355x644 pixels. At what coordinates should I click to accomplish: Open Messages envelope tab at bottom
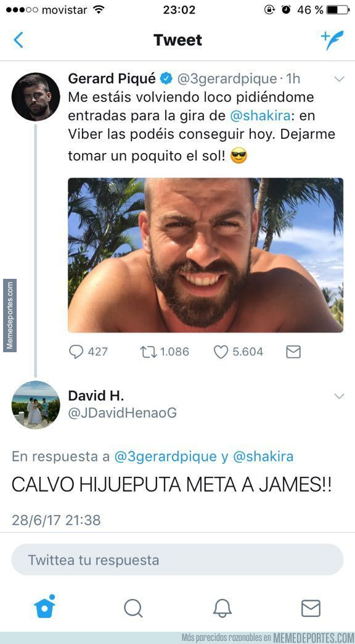pos(311,608)
